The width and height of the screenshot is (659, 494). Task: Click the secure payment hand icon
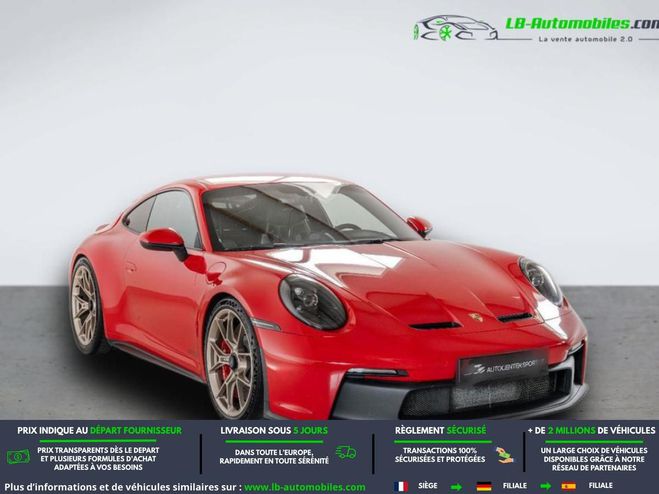(x=504, y=455)
